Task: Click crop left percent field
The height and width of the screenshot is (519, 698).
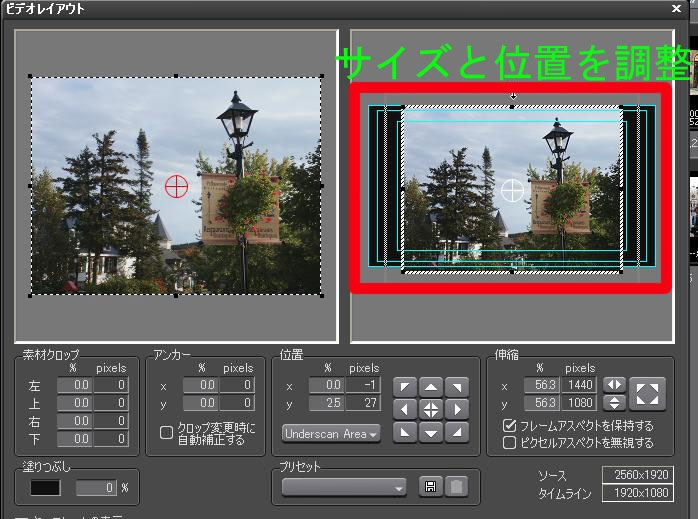Action: tap(75, 385)
